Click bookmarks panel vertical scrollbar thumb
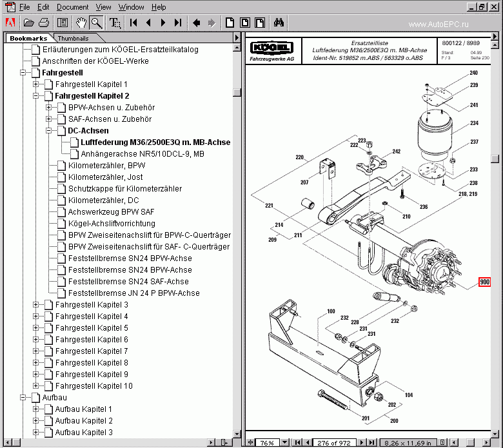503x448 pixels. [237, 93]
